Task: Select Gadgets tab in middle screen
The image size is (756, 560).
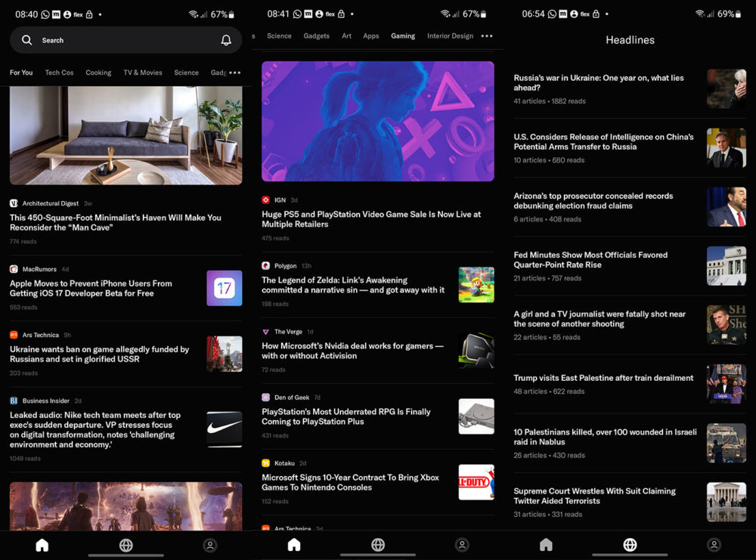Action: click(x=316, y=36)
